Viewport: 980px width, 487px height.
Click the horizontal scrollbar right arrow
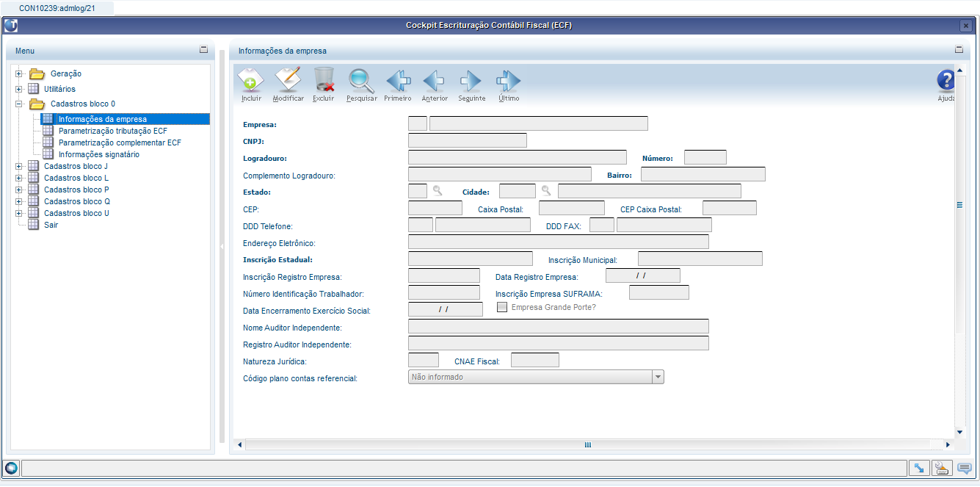pyautogui.click(x=948, y=444)
